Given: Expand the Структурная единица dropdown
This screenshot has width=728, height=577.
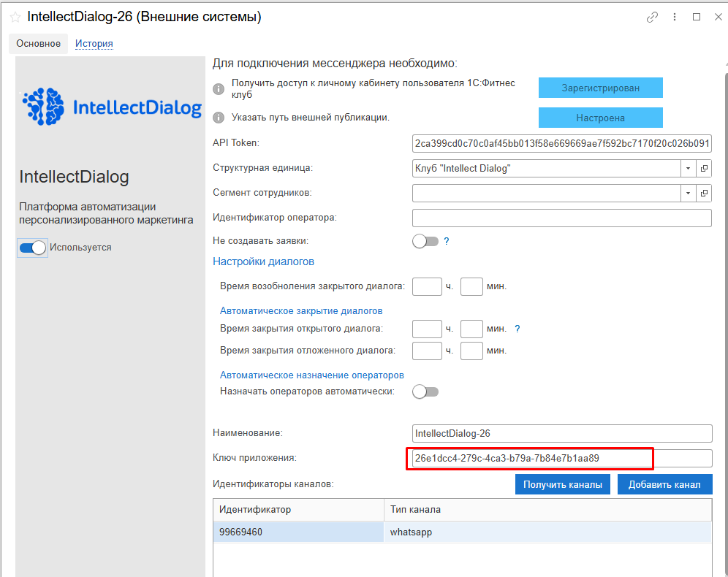Looking at the screenshot, I should click(x=688, y=169).
